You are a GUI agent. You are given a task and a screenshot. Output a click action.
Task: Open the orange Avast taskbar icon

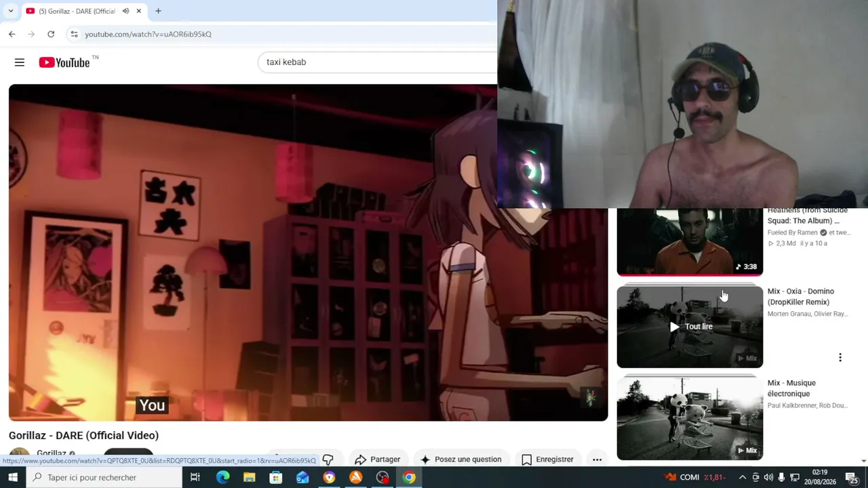coord(356,477)
